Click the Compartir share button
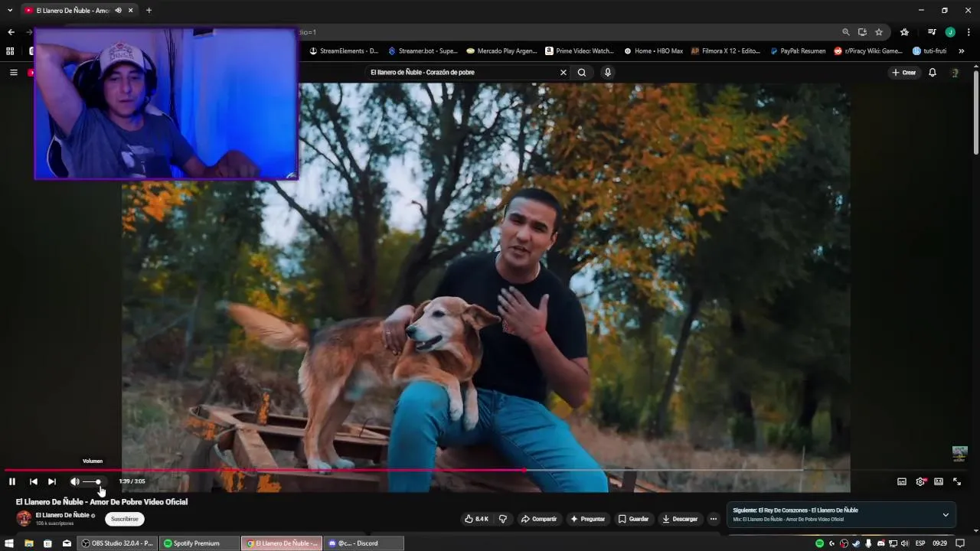980x551 pixels. coord(539,519)
